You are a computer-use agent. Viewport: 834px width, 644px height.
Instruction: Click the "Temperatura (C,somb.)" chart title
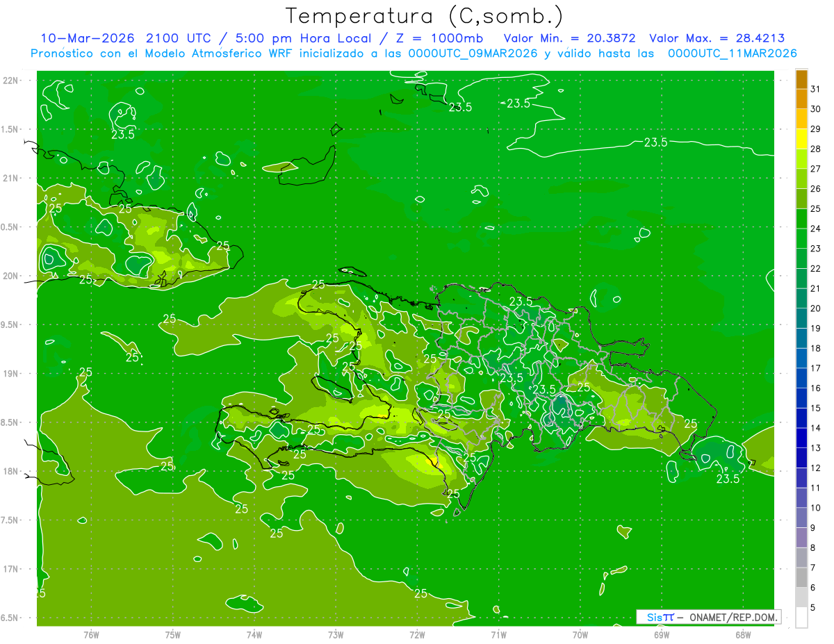(425, 16)
